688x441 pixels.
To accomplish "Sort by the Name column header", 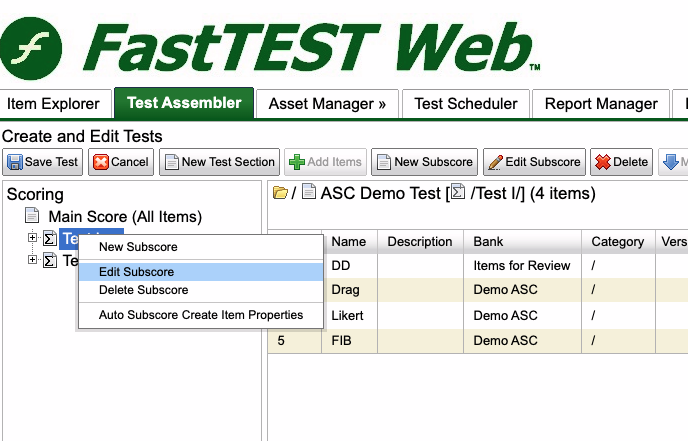I will [x=349, y=242].
